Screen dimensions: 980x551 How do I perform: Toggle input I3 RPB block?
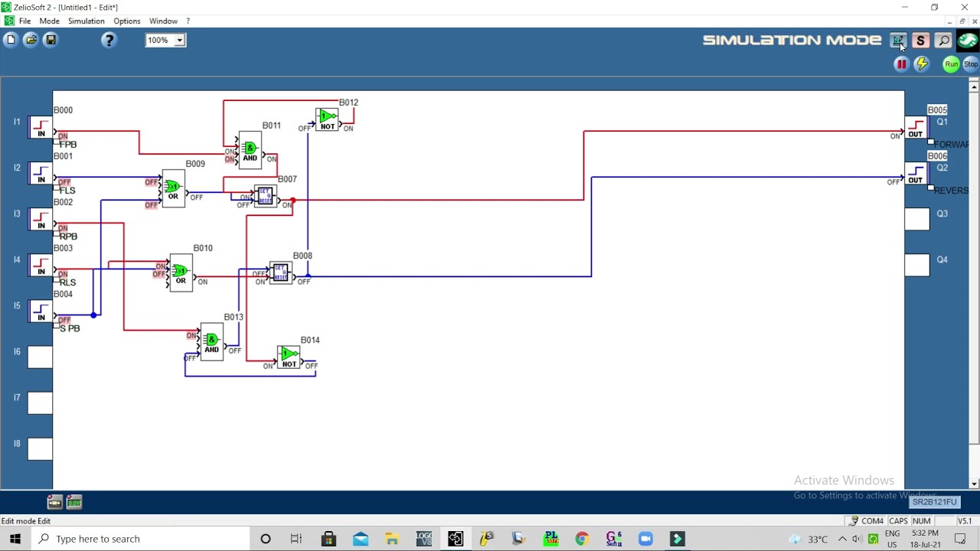pos(41,220)
